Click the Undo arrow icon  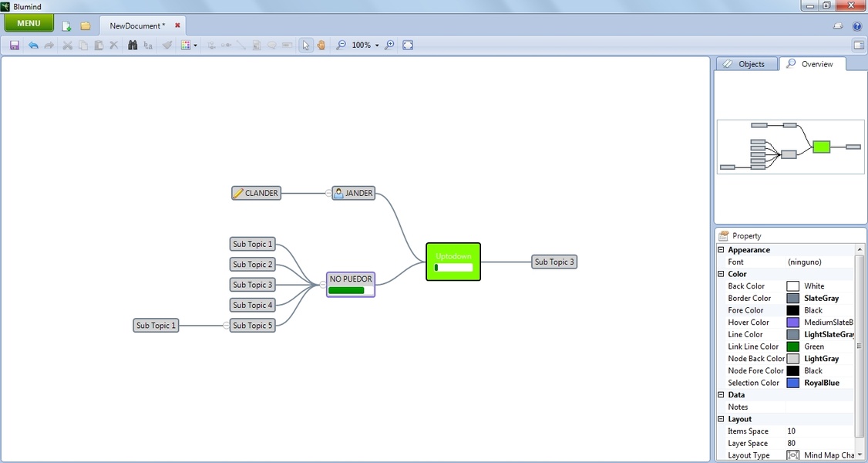click(33, 46)
